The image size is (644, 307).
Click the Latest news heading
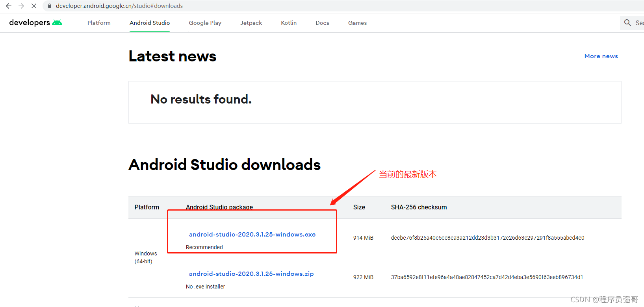coord(173,56)
